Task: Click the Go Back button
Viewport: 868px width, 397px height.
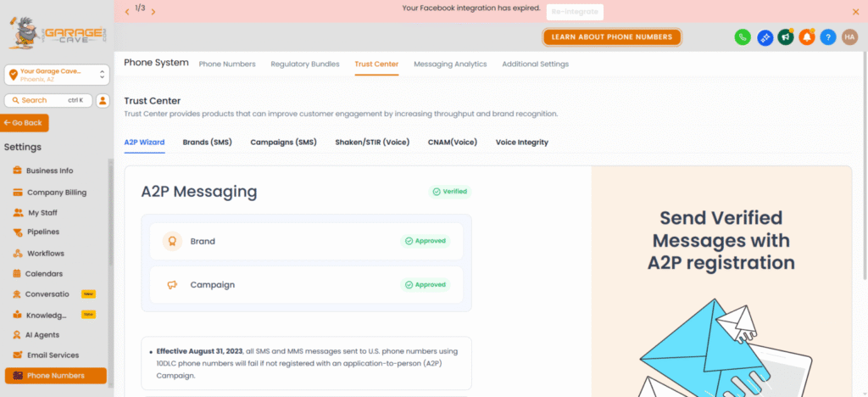Action: [25, 123]
